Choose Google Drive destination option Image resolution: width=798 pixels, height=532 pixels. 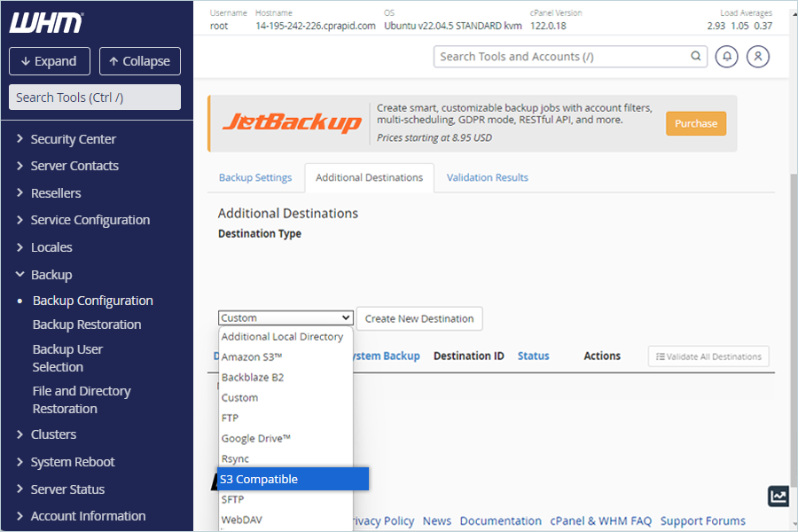[286, 438]
